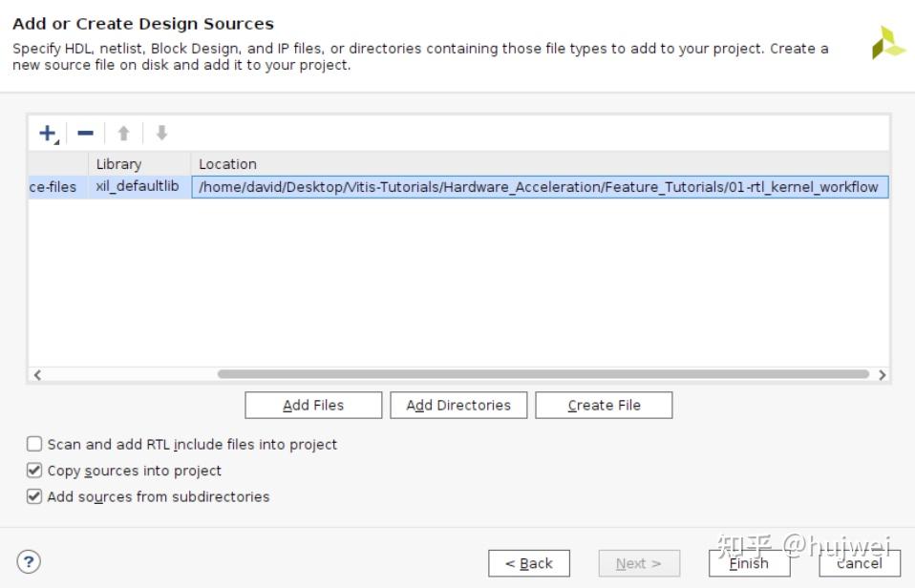Click the right scroll arrow under the table
This screenshot has width=915, height=588.
[x=882, y=375]
